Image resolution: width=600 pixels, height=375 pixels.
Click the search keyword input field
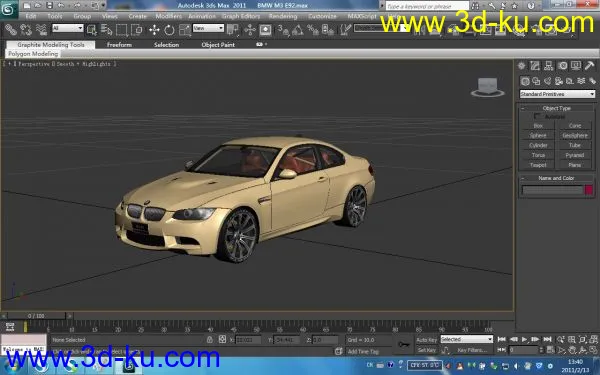click(x=427, y=6)
